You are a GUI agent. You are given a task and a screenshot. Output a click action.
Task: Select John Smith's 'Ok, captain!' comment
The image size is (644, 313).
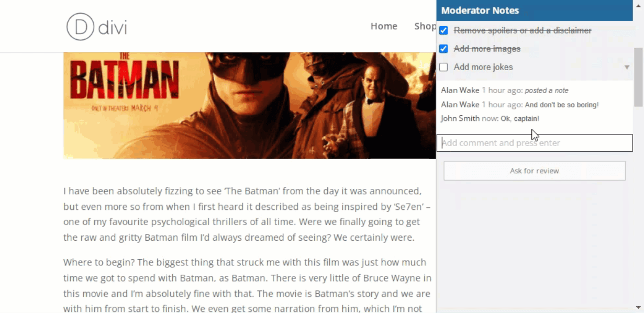point(519,119)
